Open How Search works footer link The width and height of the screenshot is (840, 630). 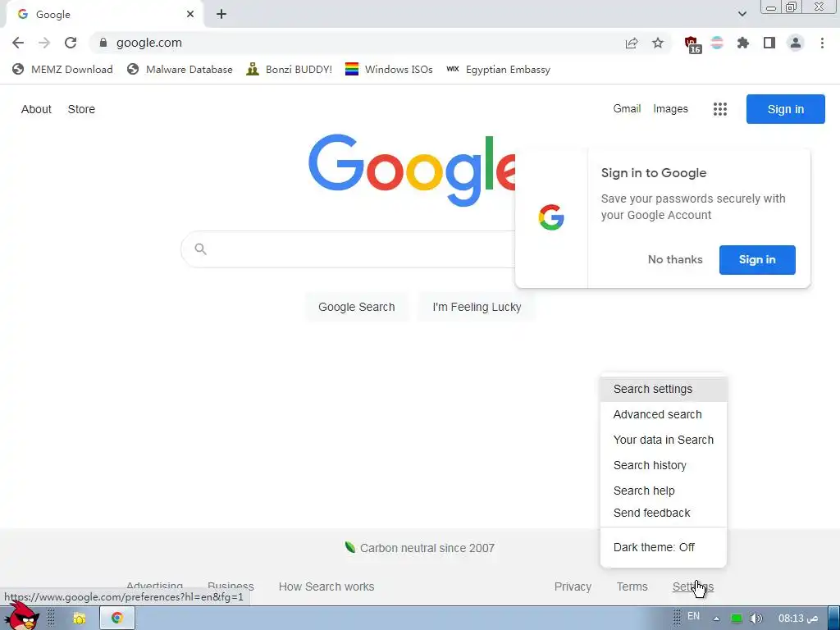(326, 587)
